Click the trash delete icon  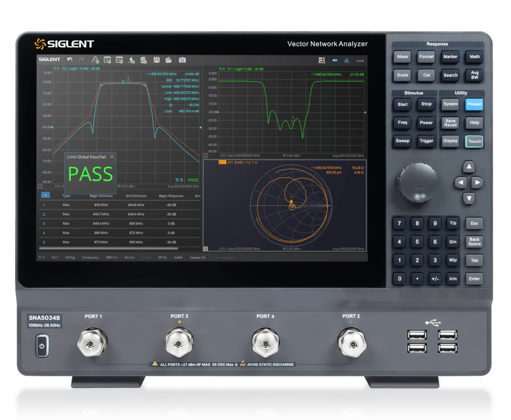pyautogui.click(x=143, y=60)
